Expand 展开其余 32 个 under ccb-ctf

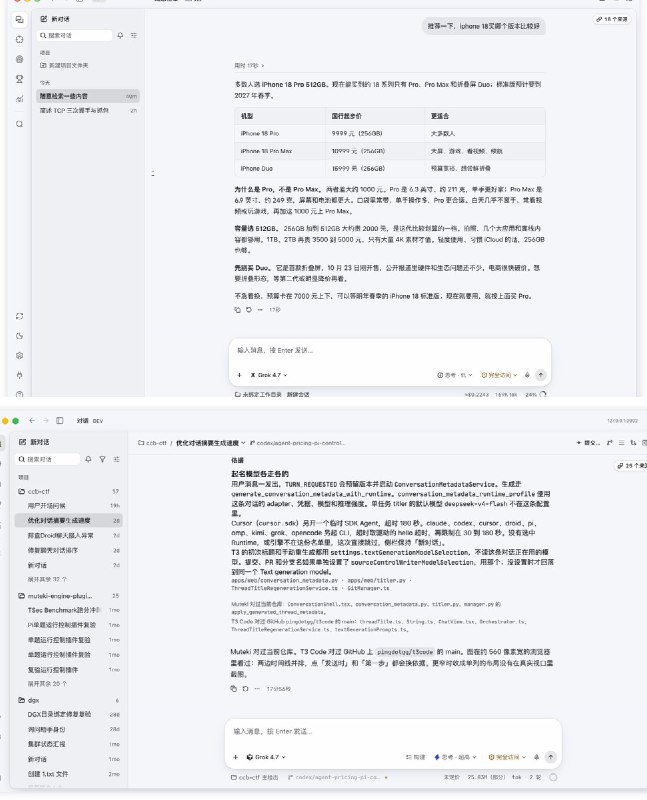click(47, 580)
